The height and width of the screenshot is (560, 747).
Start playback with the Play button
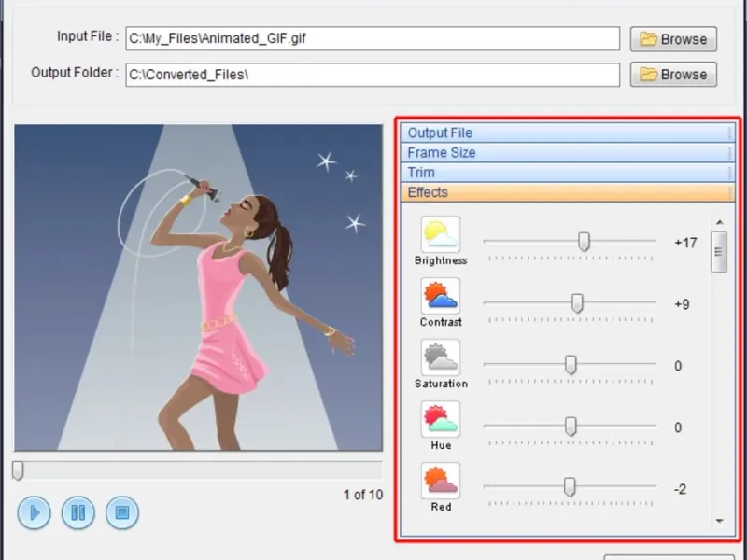[35, 512]
